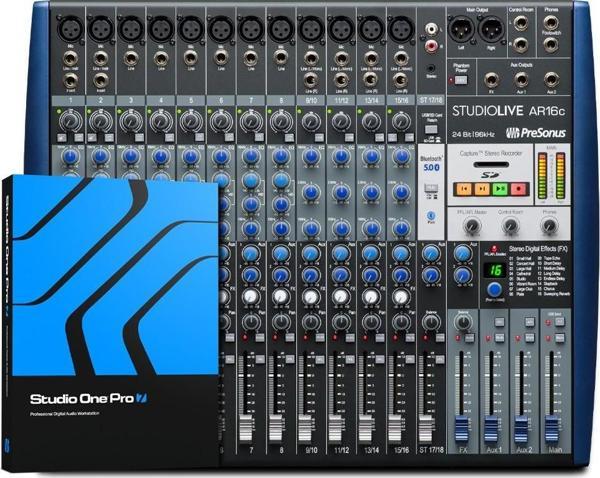
Task: Tap the Main Output Left XLR connector
Action: point(461,28)
